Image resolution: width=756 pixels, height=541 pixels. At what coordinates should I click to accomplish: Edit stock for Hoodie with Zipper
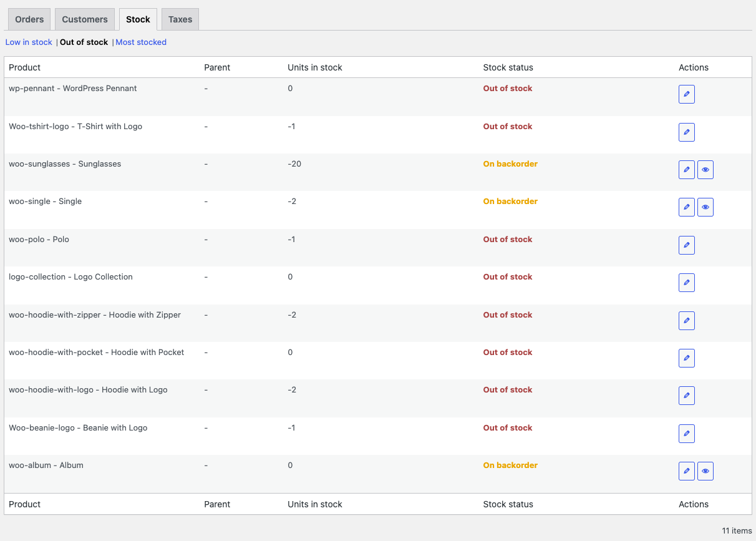pyautogui.click(x=686, y=320)
